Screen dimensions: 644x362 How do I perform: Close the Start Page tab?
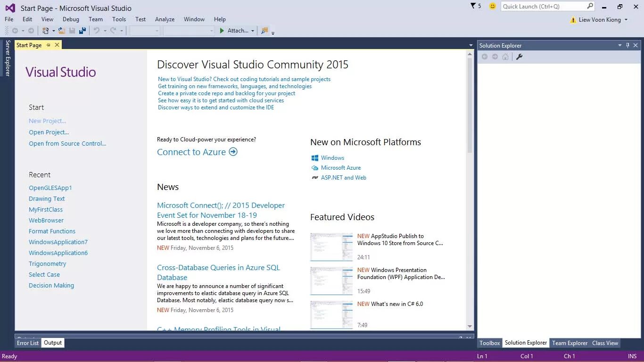(57, 45)
